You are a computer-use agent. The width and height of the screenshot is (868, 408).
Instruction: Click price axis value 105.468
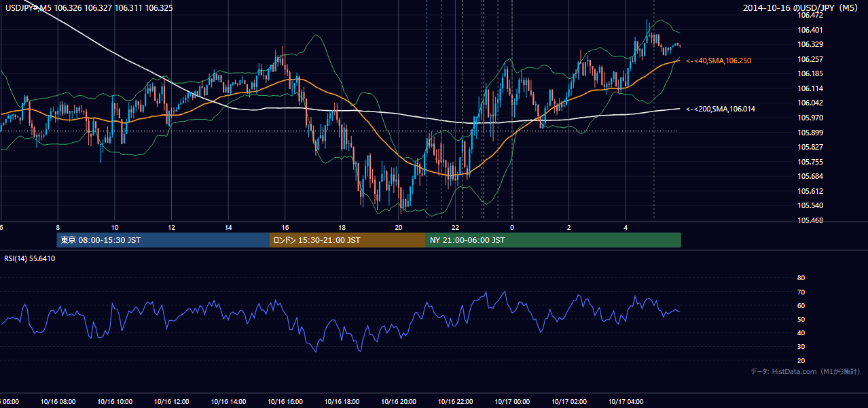click(810, 220)
